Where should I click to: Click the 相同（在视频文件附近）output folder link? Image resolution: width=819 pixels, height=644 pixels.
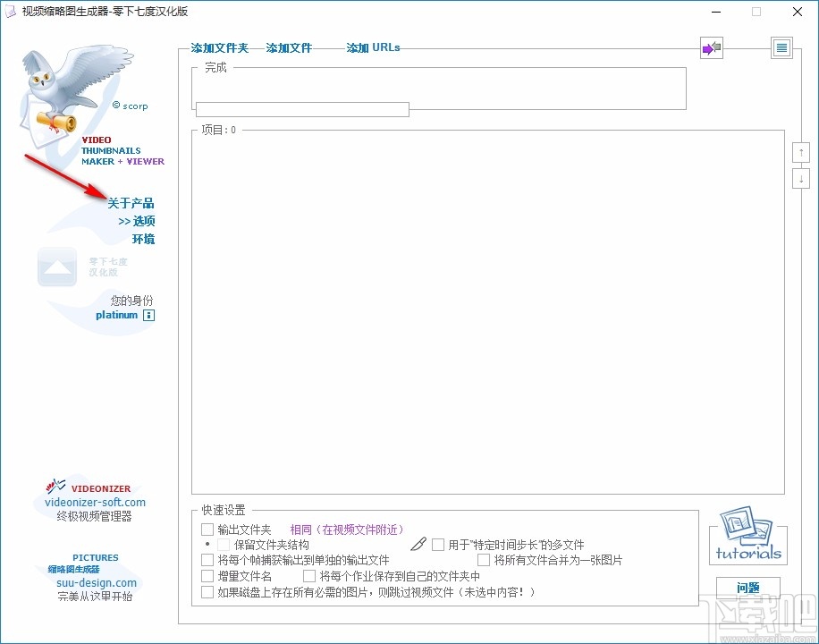coord(347,530)
